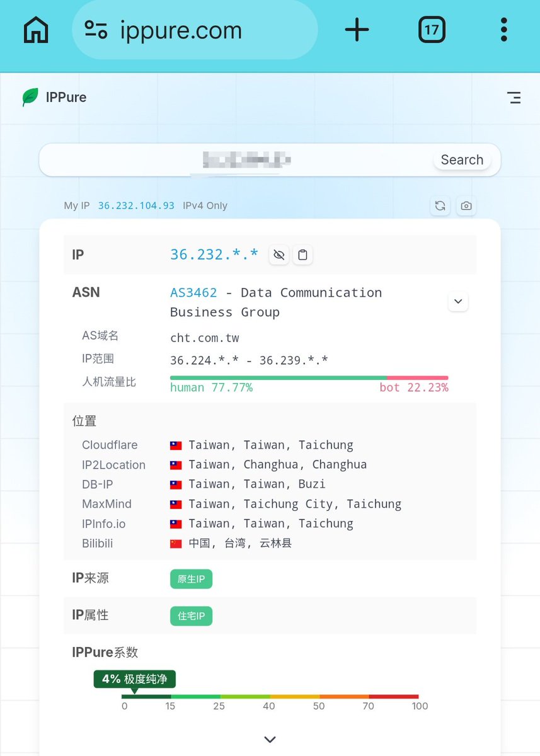
Task: Click the 原生IP badge
Action: pyautogui.click(x=191, y=579)
